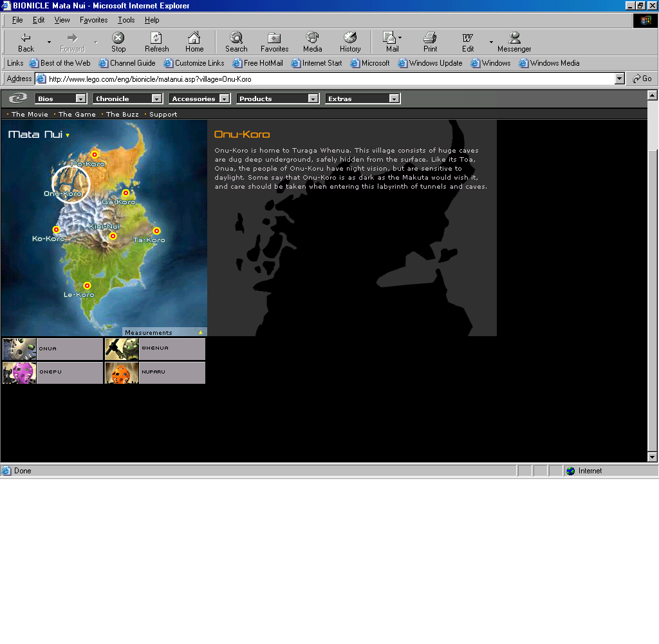Click the Internet zone globe icon

click(x=570, y=471)
